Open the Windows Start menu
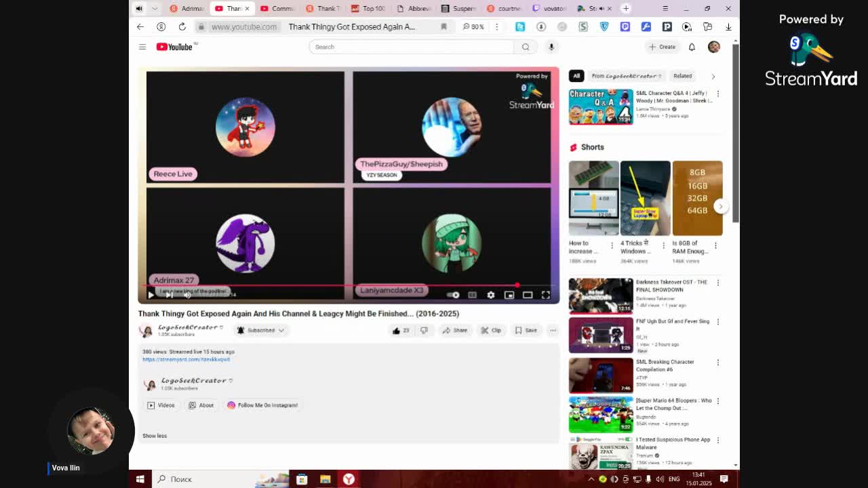Viewport: 868px width, 488px height. click(x=140, y=479)
